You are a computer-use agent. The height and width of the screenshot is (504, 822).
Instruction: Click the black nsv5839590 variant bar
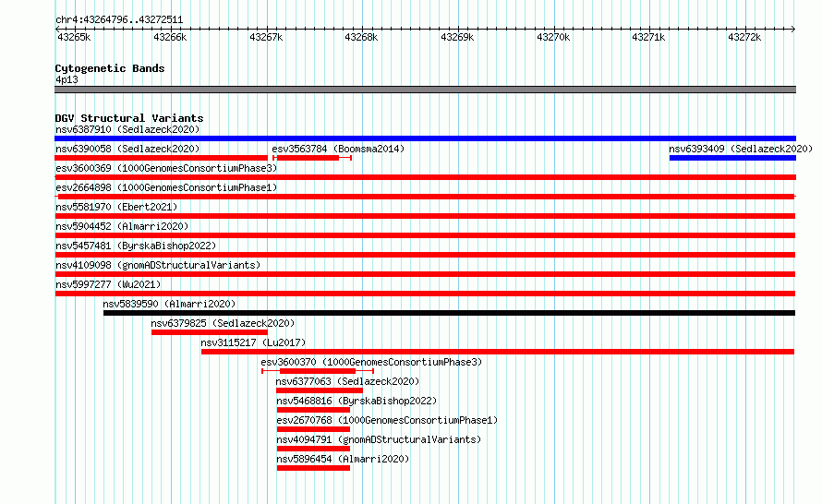point(449,313)
